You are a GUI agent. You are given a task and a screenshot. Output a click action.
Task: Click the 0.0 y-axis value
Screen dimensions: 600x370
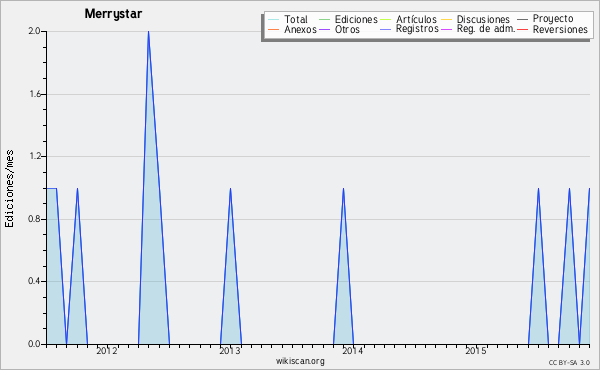(34, 344)
